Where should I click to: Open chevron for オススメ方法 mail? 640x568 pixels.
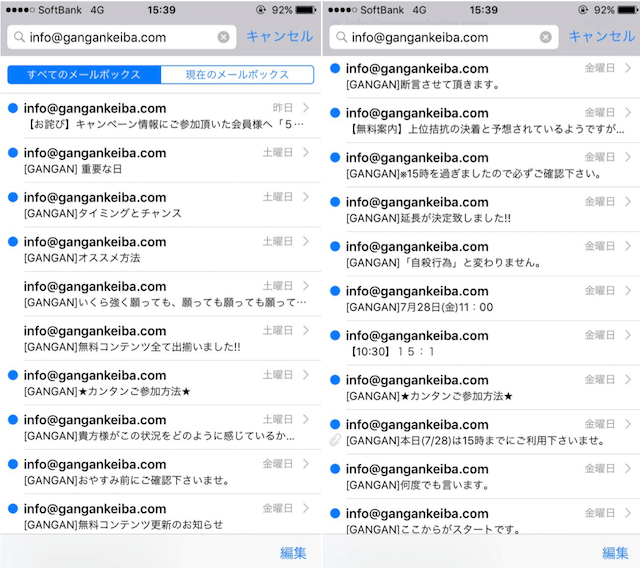coord(306,241)
